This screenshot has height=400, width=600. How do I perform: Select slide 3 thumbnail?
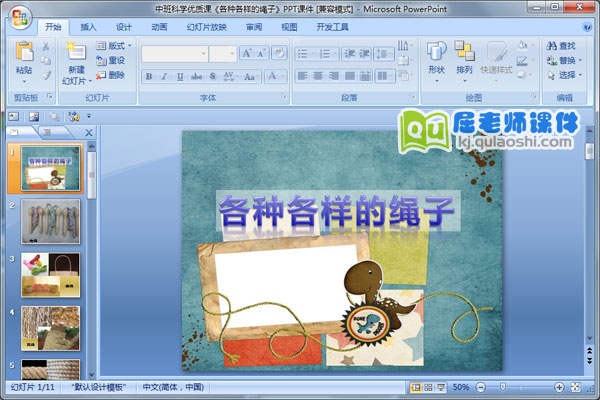click(51, 275)
